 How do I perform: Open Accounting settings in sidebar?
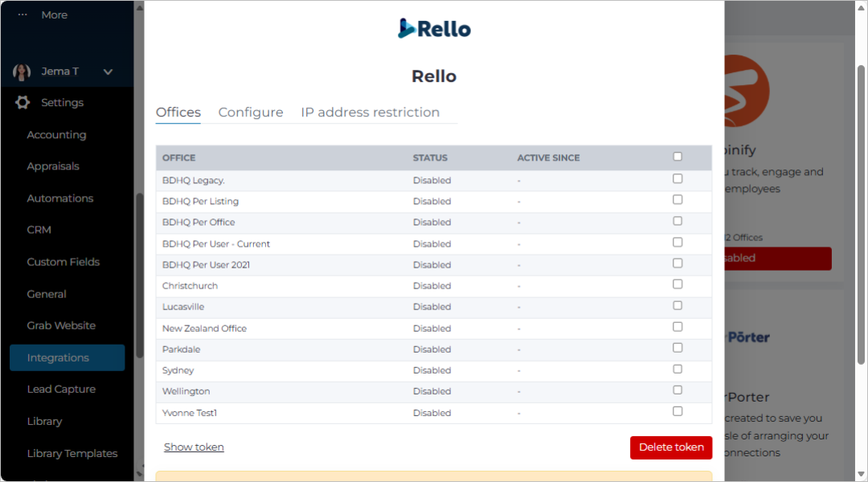[x=56, y=134]
